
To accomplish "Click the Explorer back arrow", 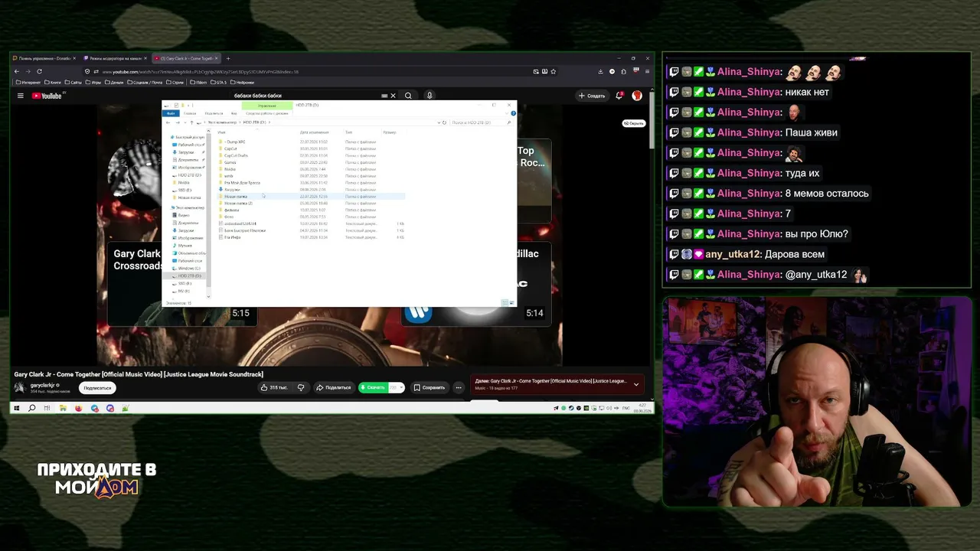I will [x=168, y=122].
